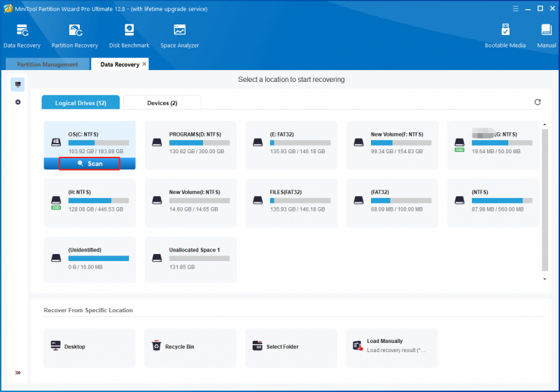Viewport: 560px width, 392px height.
Task: Select the Logical Drives (12) tab
Action: [80, 103]
